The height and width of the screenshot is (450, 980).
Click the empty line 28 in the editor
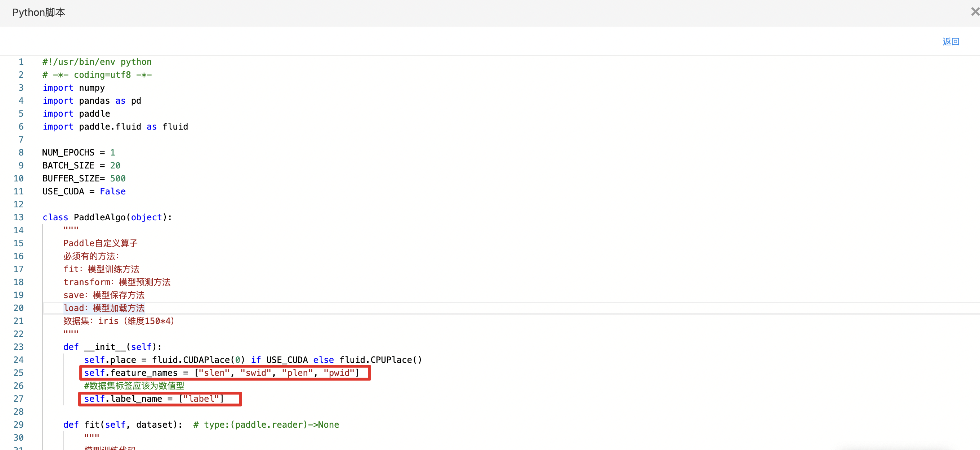[x=511, y=411]
